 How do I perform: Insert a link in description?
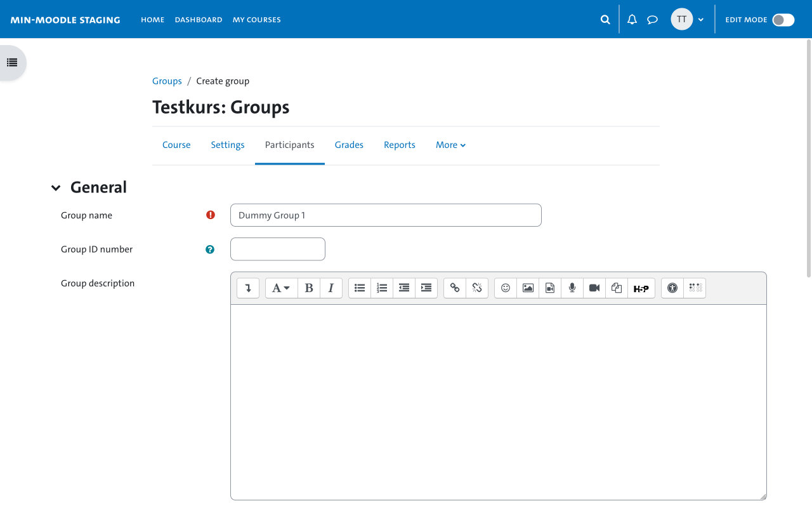[455, 288]
